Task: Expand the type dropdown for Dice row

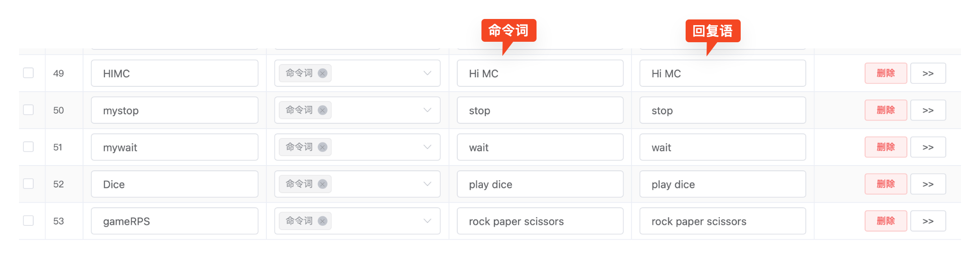Action: [427, 184]
